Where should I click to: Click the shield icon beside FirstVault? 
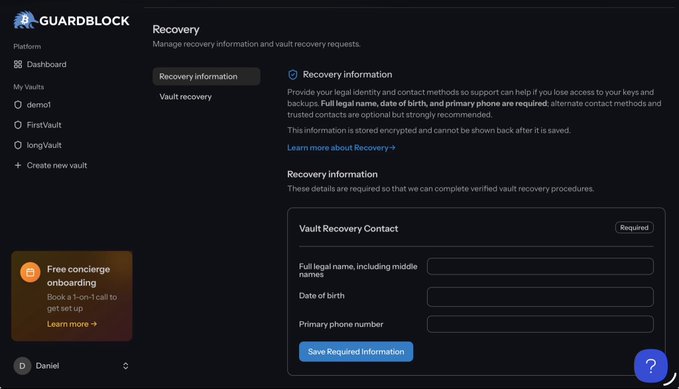[x=18, y=125]
